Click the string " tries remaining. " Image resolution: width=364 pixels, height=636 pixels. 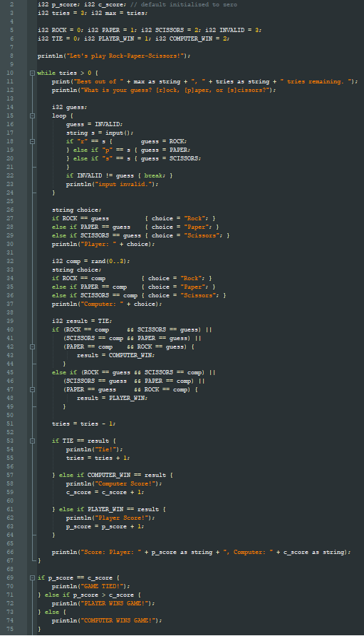(x=316, y=81)
